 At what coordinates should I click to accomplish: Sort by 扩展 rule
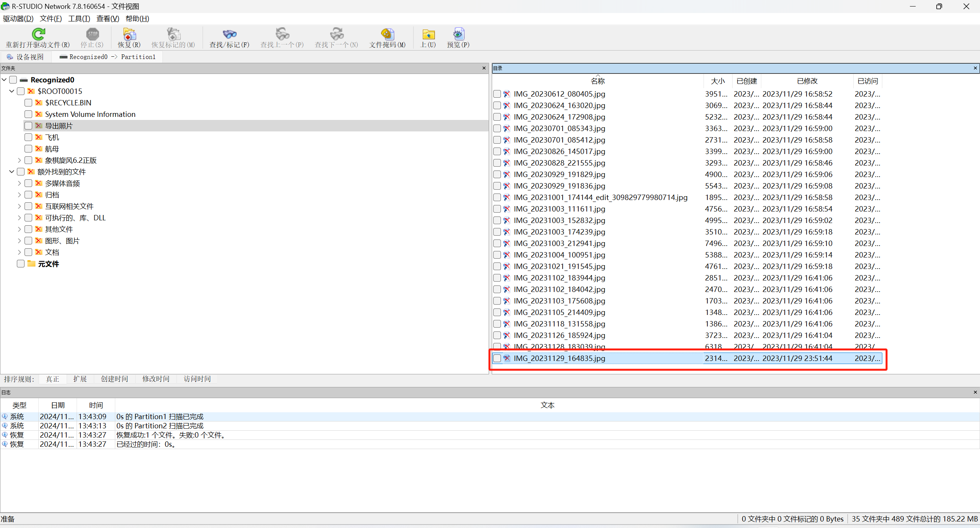click(80, 379)
